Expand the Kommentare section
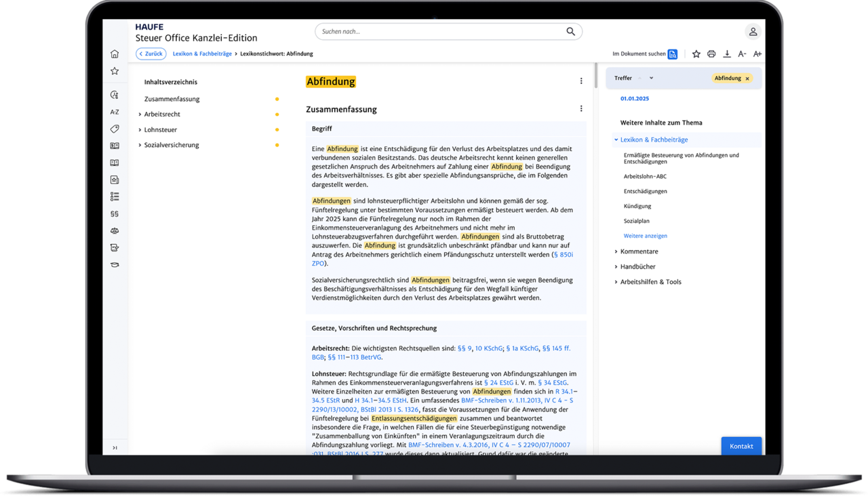Viewport: 868px width, 496px height. (x=616, y=251)
